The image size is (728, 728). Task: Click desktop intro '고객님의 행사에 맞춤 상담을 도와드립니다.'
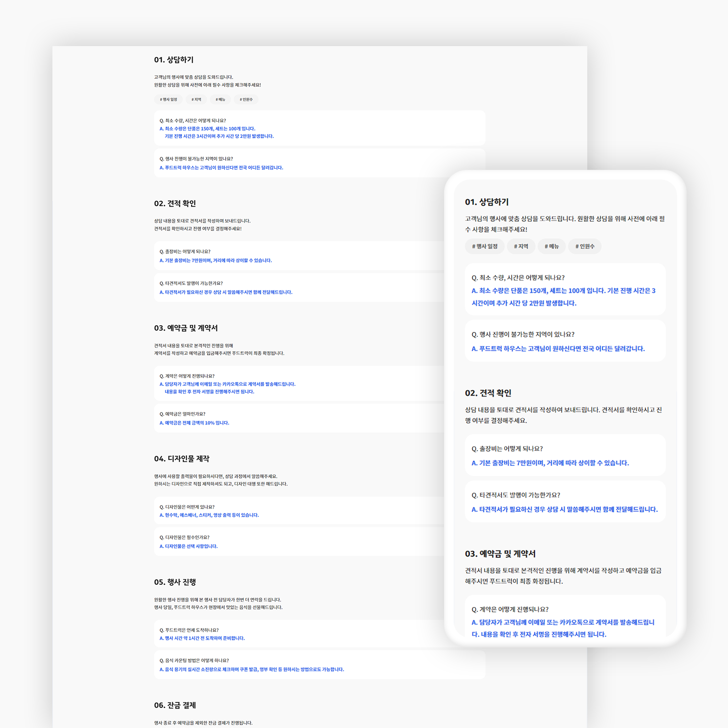point(194,77)
